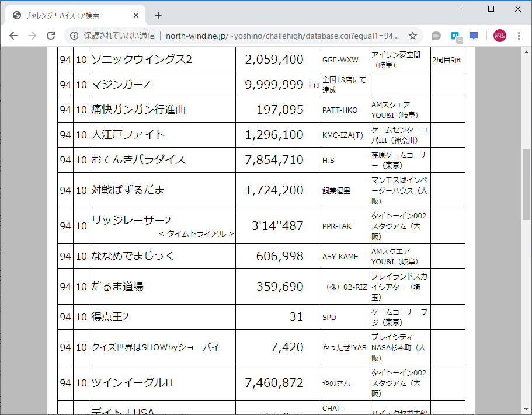
Task: Close the current browser tab
Action: click(x=135, y=15)
